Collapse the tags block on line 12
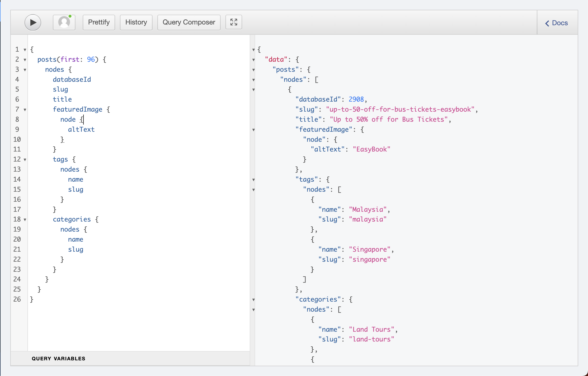The height and width of the screenshot is (376, 588). point(25,160)
